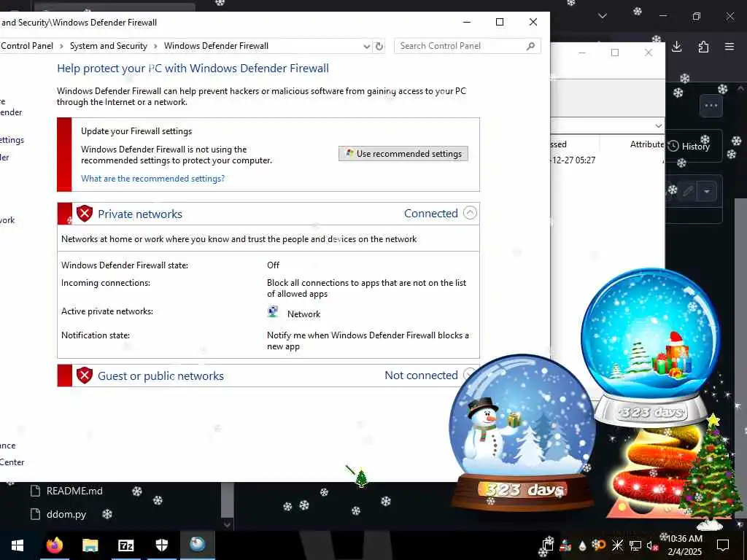Image resolution: width=747 pixels, height=560 pixels.
Task: Click the Connected status text
Action: tap(430, 214)
